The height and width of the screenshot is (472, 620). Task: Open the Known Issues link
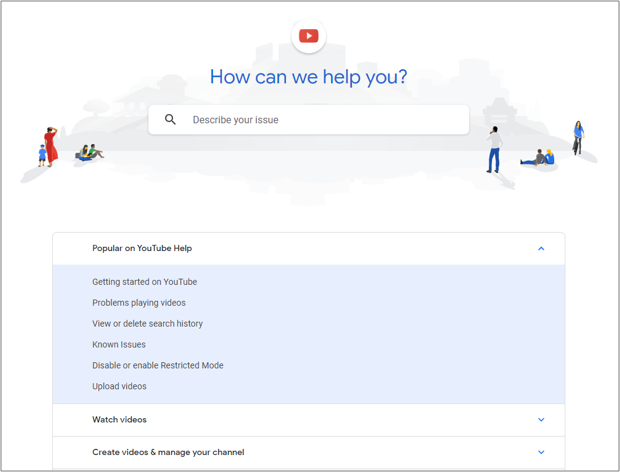tap(119, 345)
